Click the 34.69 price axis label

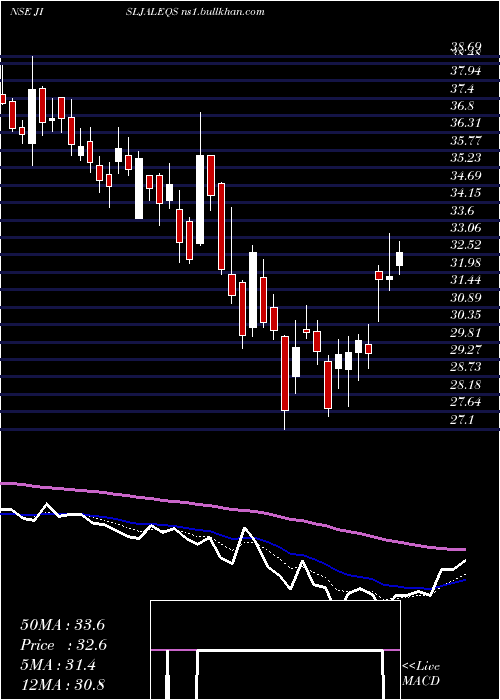coord(465,176)
